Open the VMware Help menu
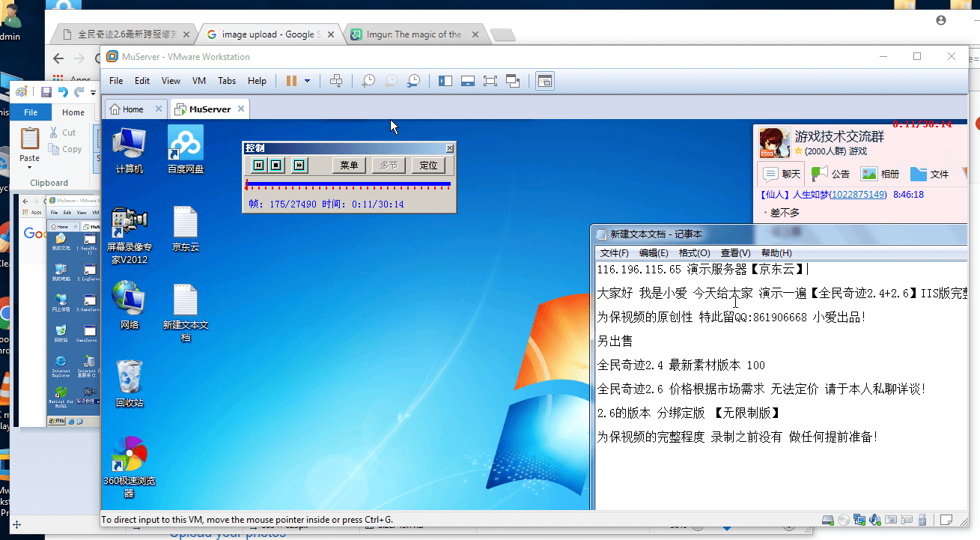 [257, 81]
